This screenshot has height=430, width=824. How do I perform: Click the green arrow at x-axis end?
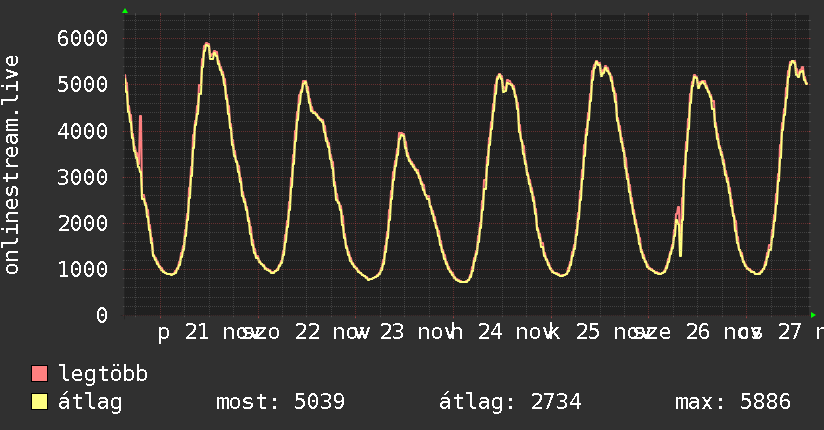click(x=813, y=315)
